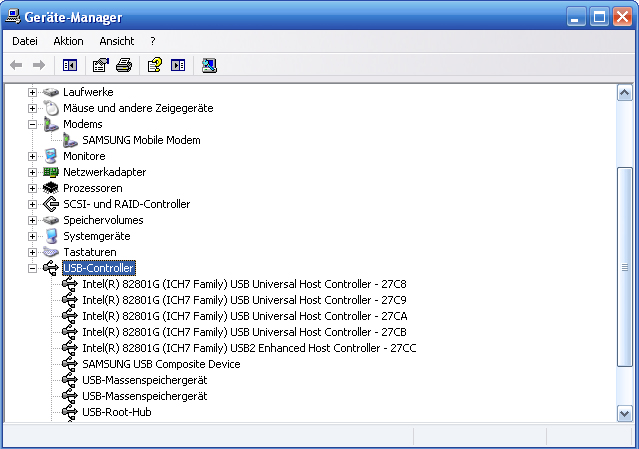Click the Monitore monitor icon
The height and width of the screenshot is (449, 639).
[51, 156]
